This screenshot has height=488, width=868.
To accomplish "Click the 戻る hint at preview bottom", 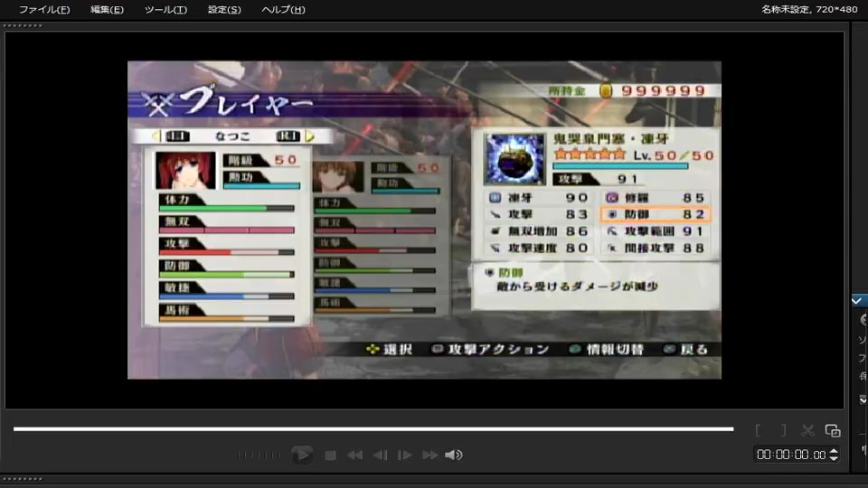I will [686, 349].
